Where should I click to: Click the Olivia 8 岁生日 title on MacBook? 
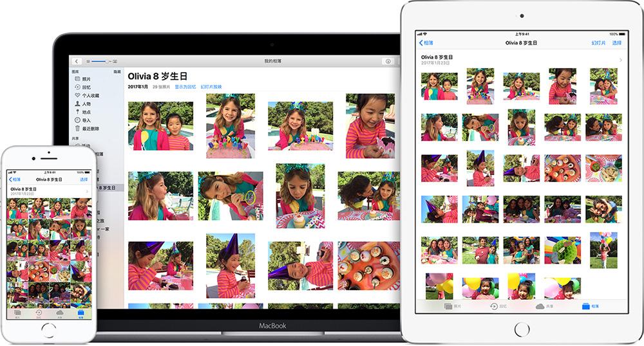pos(158,77)
